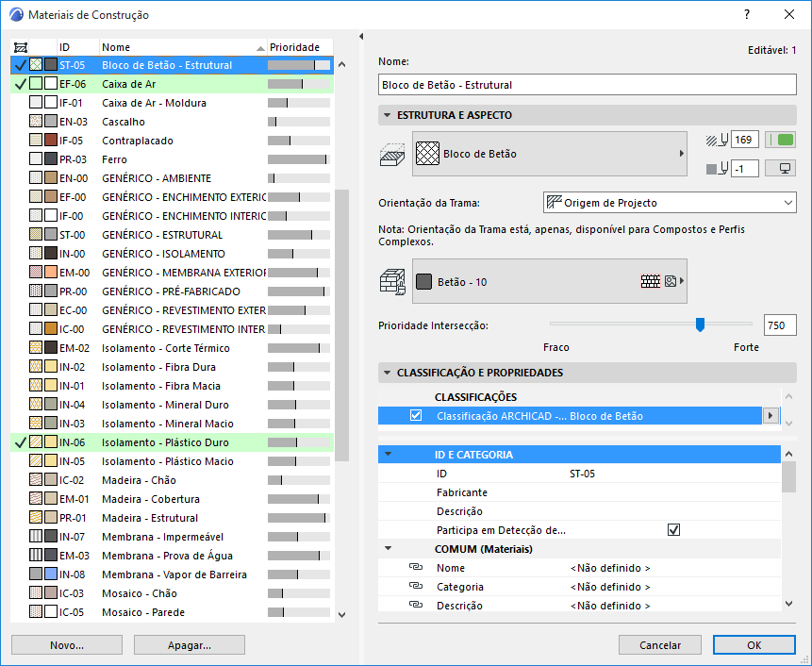Click the Prioridade Intersecção slider handle

[700, 325]
